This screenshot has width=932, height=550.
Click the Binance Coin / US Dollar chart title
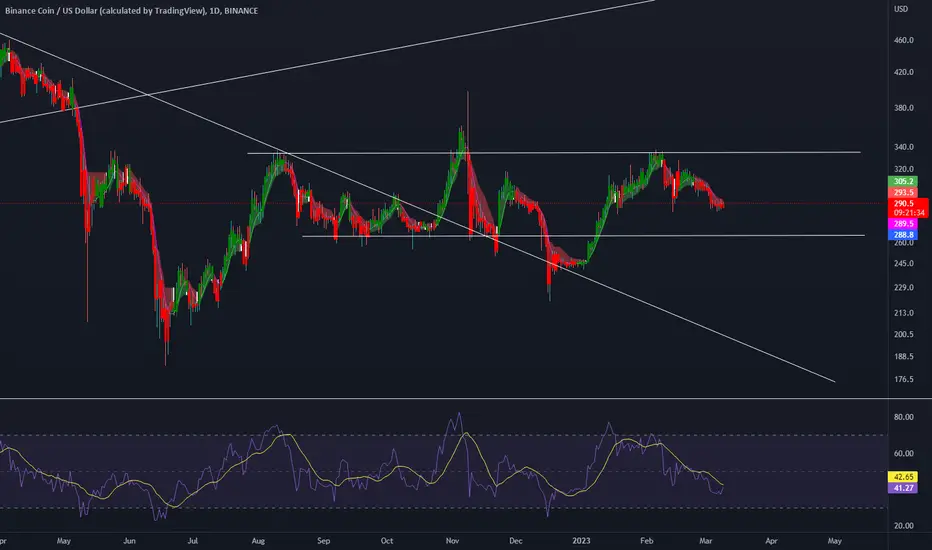[x=131, y=11]
